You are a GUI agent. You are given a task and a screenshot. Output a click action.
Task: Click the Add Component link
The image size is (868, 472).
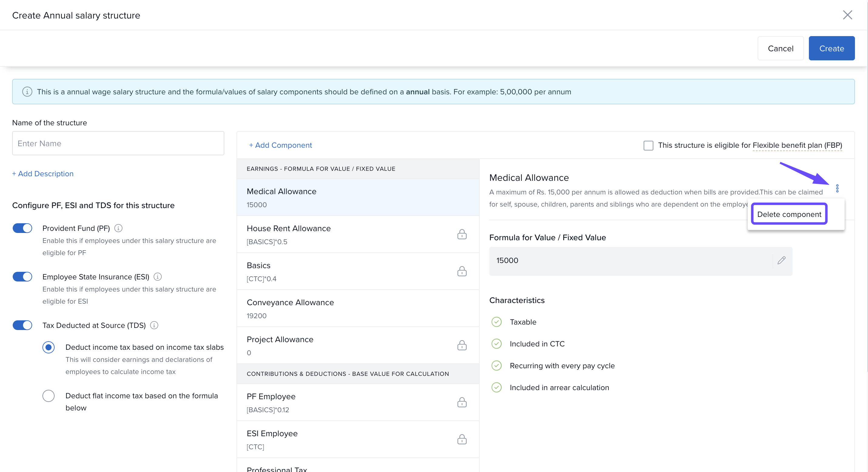tap(280, 145)
